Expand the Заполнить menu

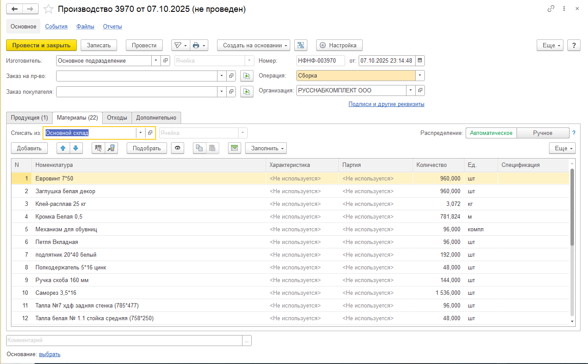coord(265,148)
